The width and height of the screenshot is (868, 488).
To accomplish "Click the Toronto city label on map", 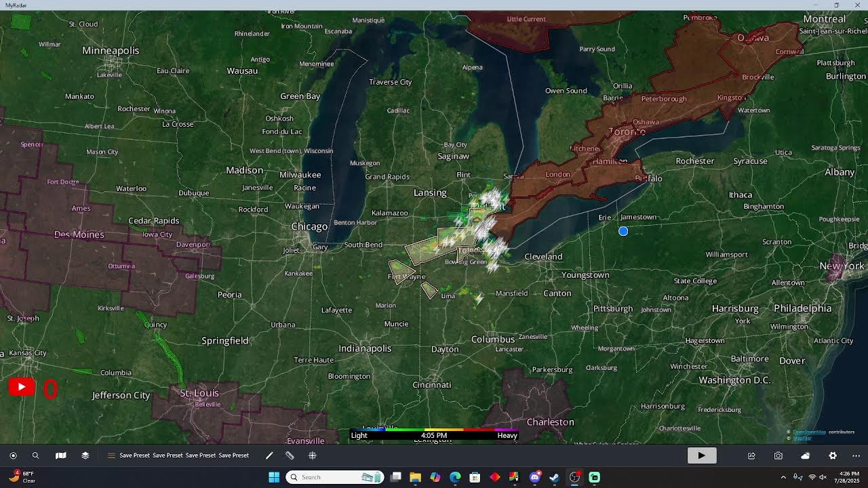I will pos(627,131).
